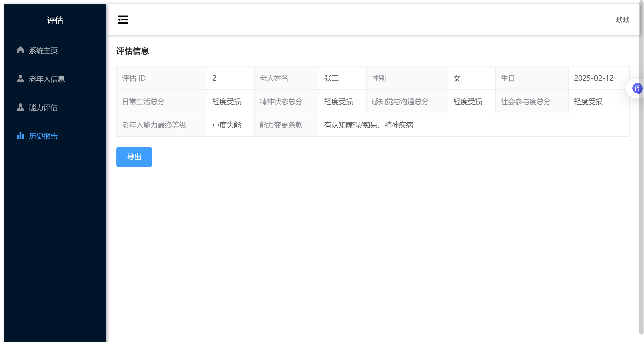
Task: Click the 2025-02-12 birthday value
Action: tap(593, 78)
